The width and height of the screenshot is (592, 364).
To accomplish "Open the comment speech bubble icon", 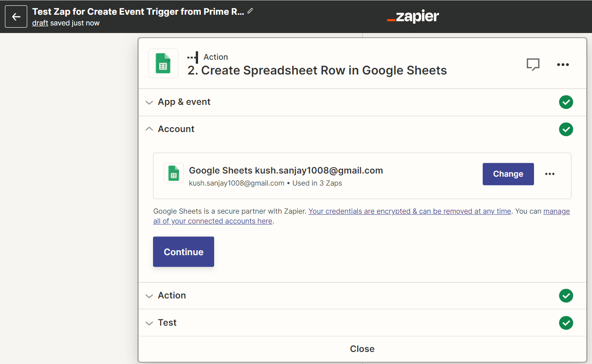I will tap(533, 65).
